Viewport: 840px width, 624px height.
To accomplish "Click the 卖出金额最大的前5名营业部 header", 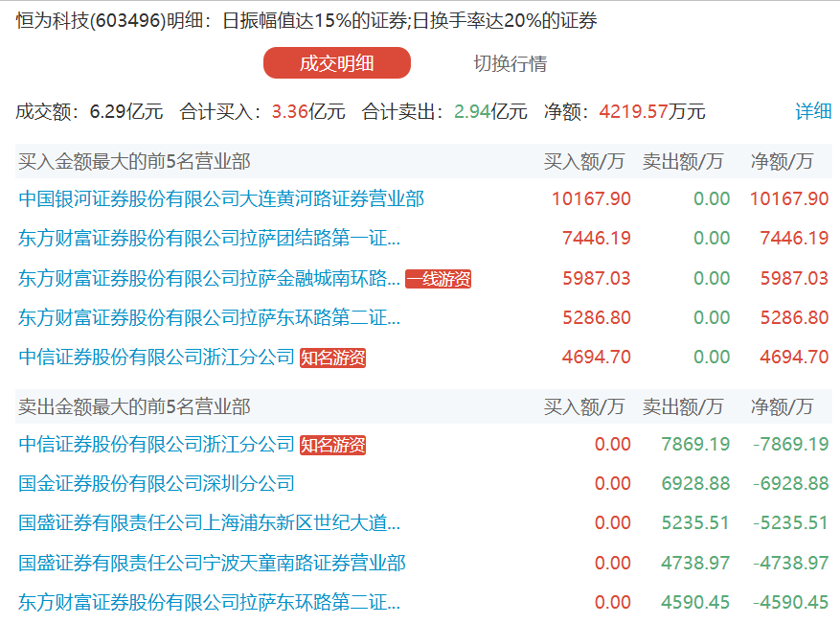I will pyautogui.click(x=134, y=406).
